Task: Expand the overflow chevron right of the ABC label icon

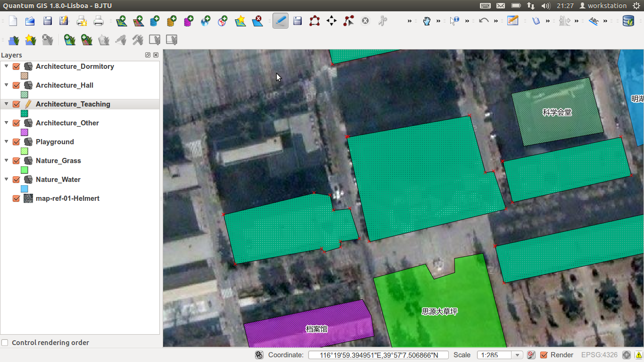Action: point(605,21)
